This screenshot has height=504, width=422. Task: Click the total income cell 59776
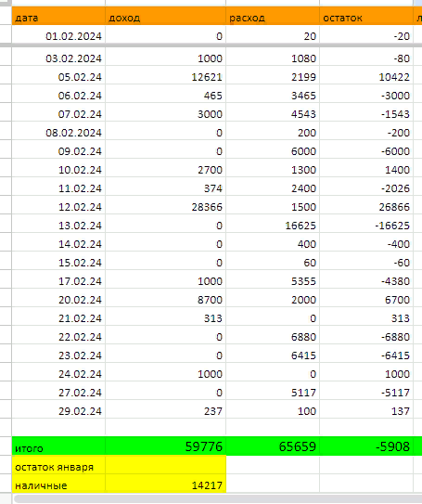click(165, 446)
